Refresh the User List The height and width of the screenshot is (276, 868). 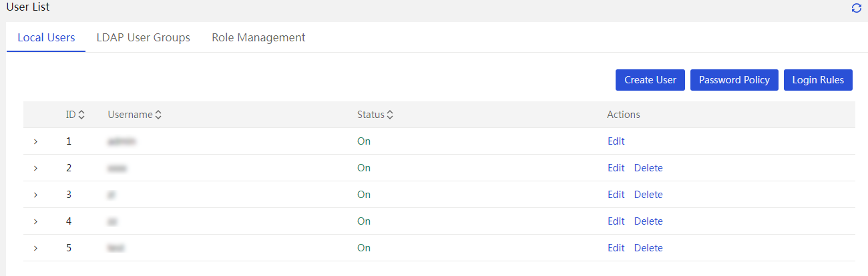[857, 8]
